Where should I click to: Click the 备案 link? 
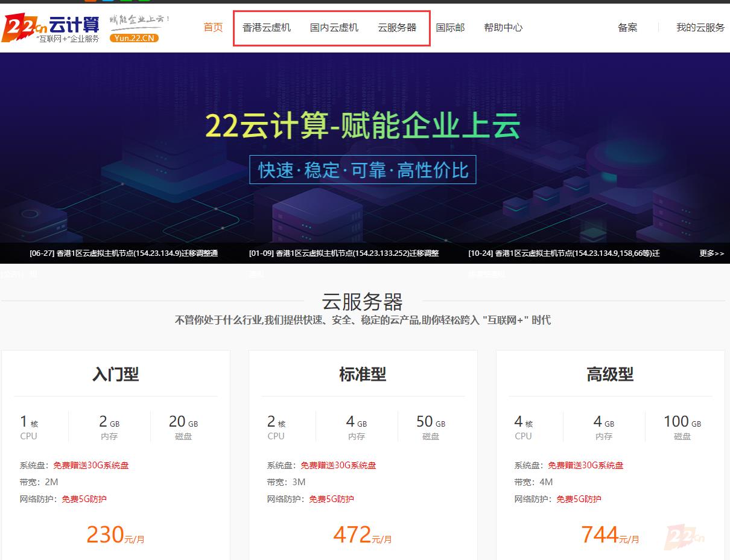(627, 27)
